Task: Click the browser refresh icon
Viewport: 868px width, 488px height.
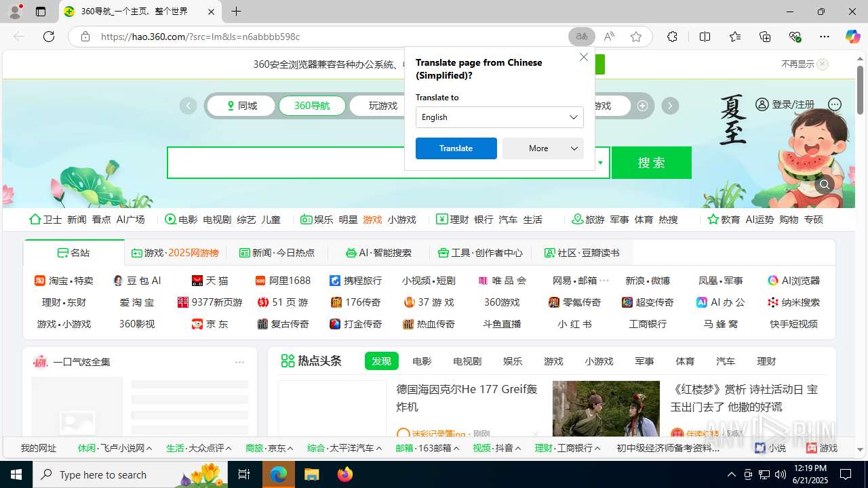Action: click(49, 37)
